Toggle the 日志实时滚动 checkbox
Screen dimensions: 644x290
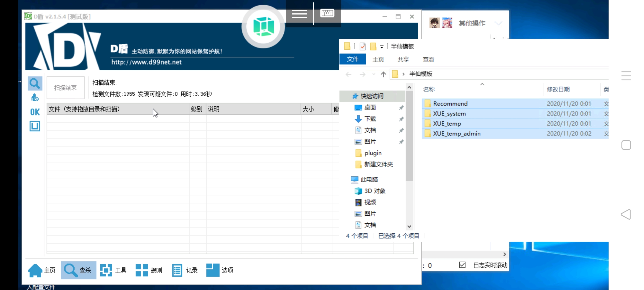click(x=462, y=265)
